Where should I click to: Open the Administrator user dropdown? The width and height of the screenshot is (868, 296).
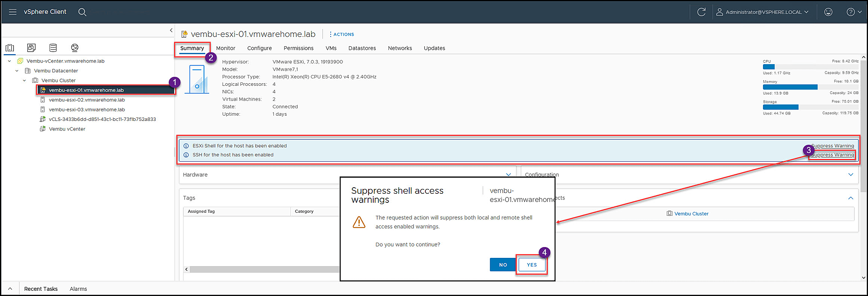coord(763,12)
